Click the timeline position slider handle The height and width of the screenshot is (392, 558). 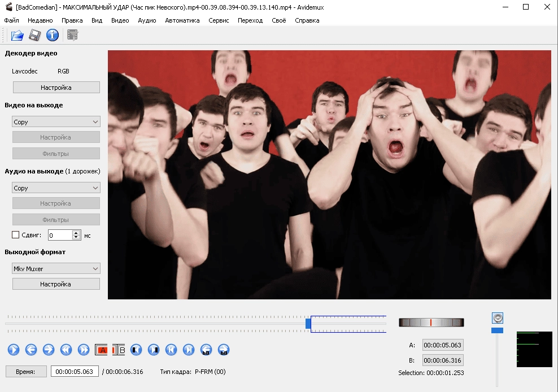tap(308, 323)
